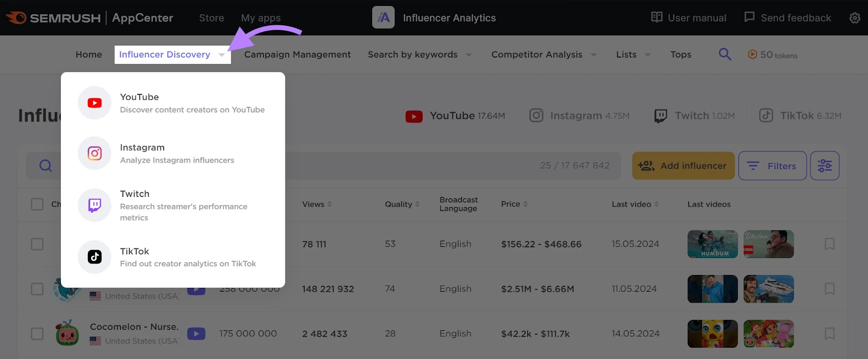The height and width of the screenshot is (359, 868).
Task: Open the settings gear icon
Action: pos(854,18)
